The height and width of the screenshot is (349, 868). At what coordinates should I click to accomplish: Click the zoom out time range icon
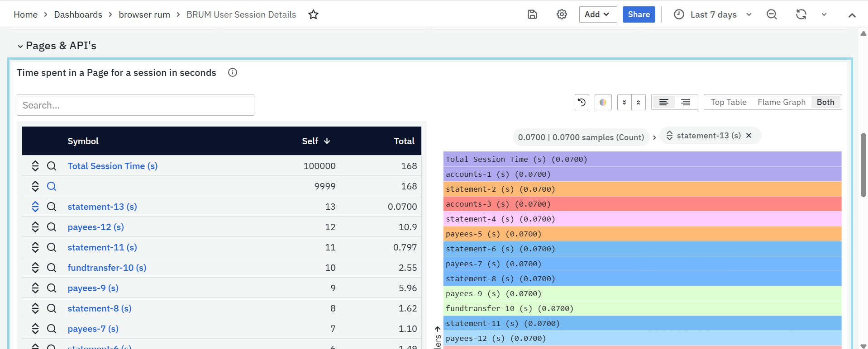pyautogui.click(x=772, y=14)
